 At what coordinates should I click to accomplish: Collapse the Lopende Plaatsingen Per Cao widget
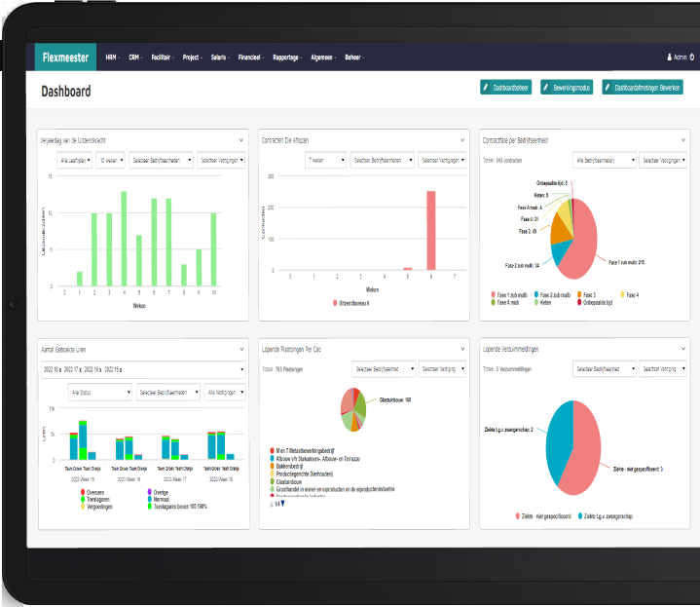462,349
